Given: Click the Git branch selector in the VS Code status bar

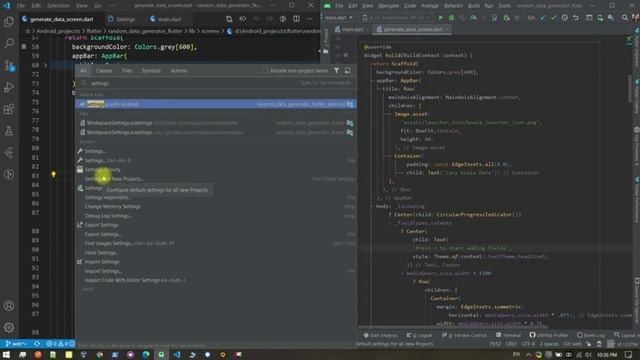Looking at the screenshot, I should 16,344.
